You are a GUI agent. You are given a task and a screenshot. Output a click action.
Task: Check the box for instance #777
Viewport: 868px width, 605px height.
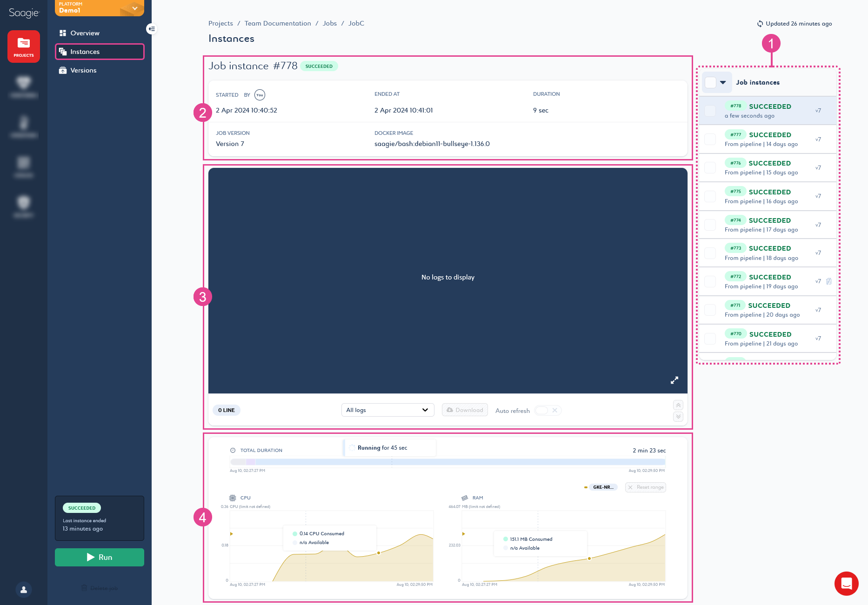coord(710,139)
